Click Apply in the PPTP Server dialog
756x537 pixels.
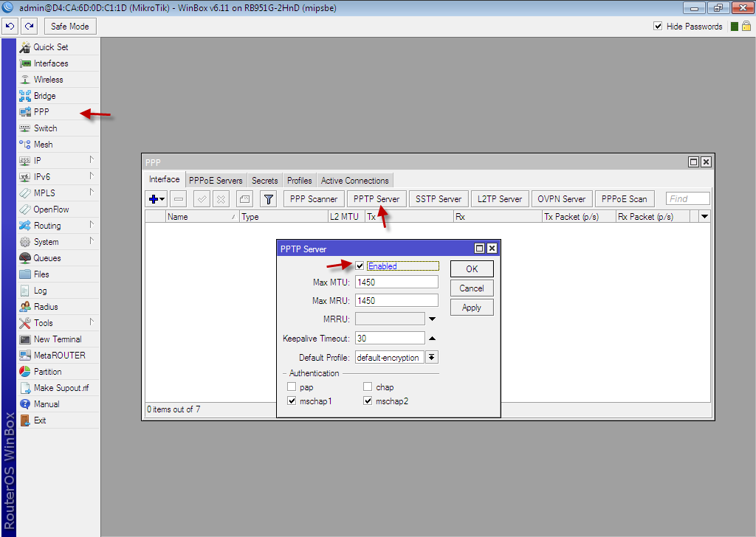coord(472,308)
